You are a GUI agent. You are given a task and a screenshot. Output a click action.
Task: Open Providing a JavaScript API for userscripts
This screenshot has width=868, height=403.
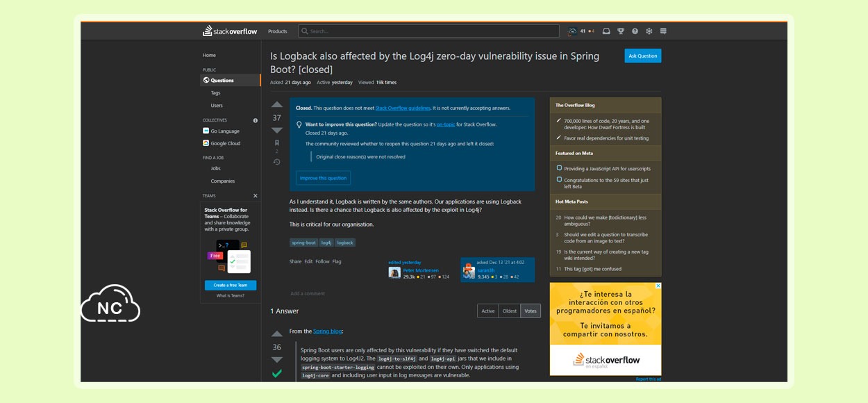tap(607, 169)
